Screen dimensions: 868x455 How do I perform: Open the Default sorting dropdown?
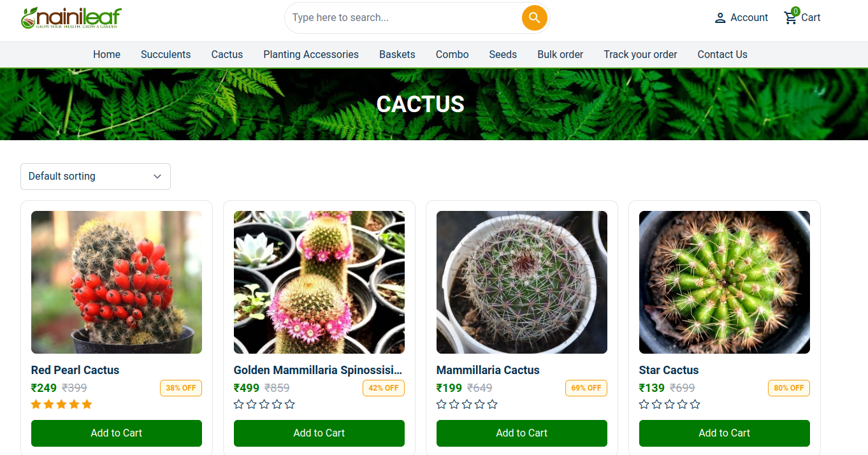95,176
